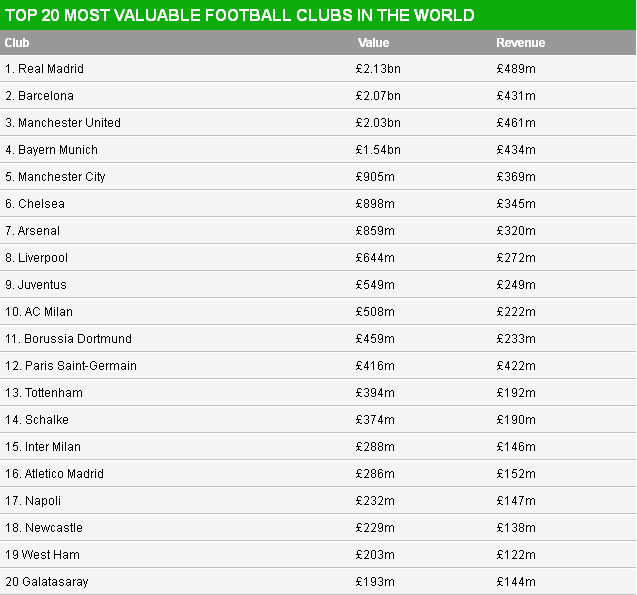Click the Value column header
The height and width of the screenshot is (595, 637).
pos(373,43)
